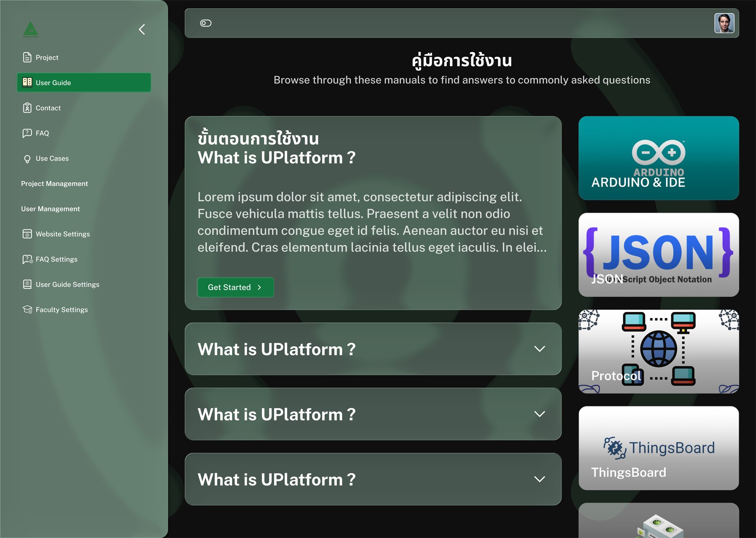Click the User Guide book icon
Screen dimensions: 756x538
pos(27,82)
